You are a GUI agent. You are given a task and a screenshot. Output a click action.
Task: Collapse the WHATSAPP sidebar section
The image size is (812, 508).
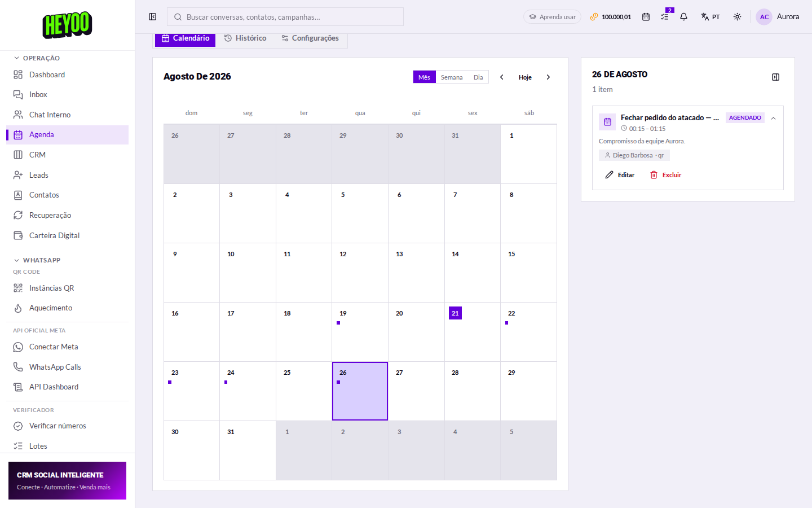[x=37, y=260]
